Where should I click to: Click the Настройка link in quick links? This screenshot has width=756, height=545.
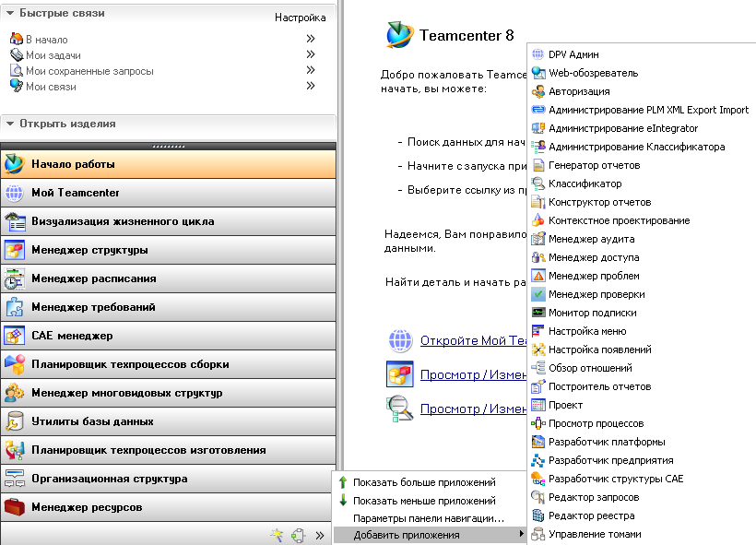pos(300,18)
